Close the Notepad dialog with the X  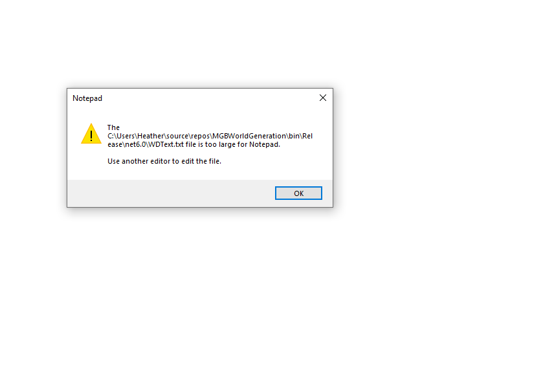(x=323, y=98)
